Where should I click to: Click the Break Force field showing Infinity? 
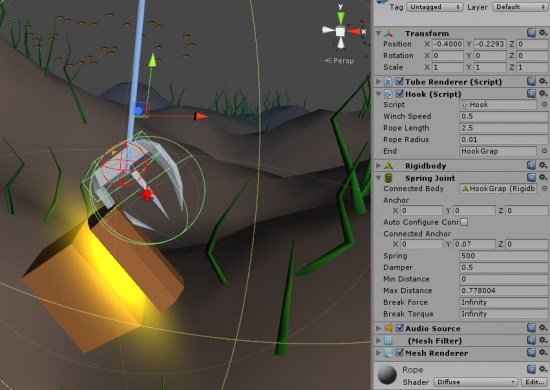(x=504, y=302)
